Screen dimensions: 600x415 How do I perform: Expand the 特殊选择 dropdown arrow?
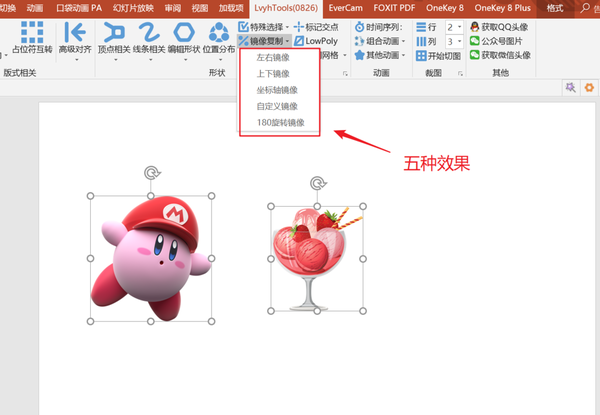(287, 27)
